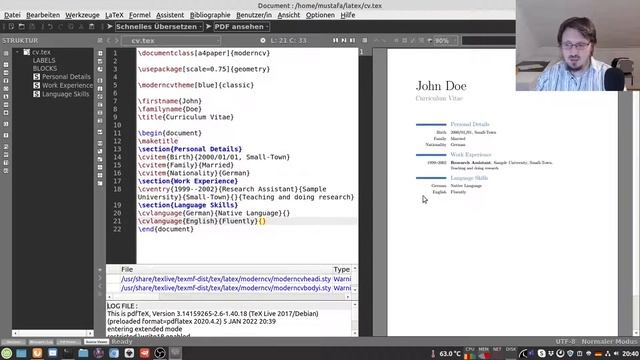
Task: Open the Hilfe menu
Action: click(x=348, y=15)
